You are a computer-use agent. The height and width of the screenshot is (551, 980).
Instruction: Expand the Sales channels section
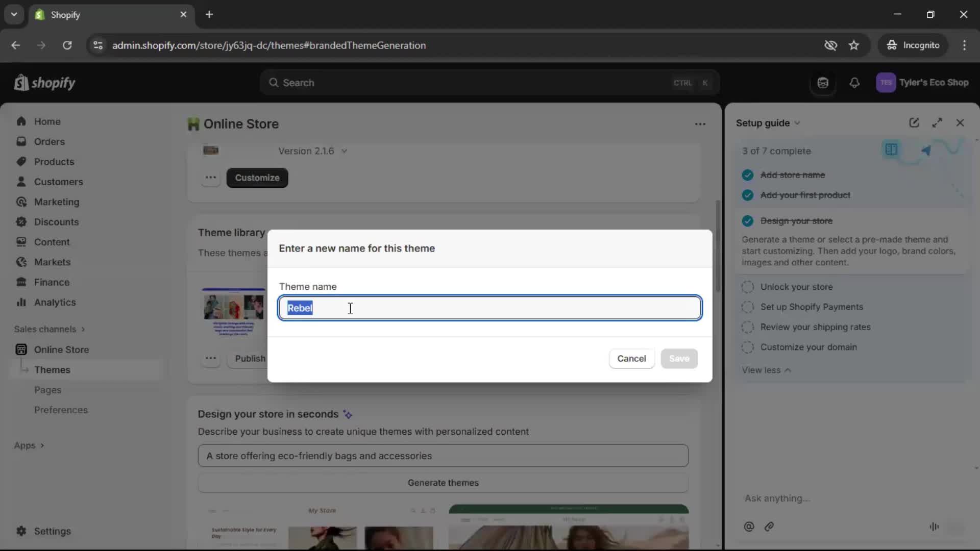49,329
